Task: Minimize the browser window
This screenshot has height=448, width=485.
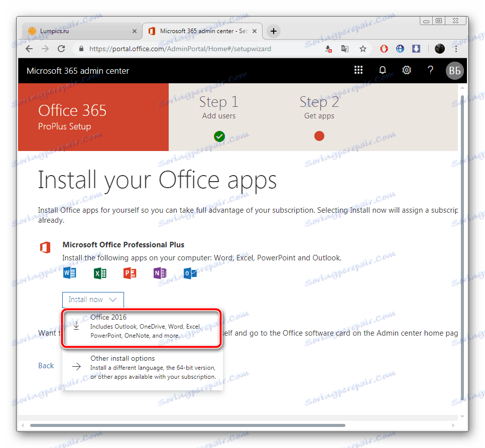Action: [x=426, y=21]
